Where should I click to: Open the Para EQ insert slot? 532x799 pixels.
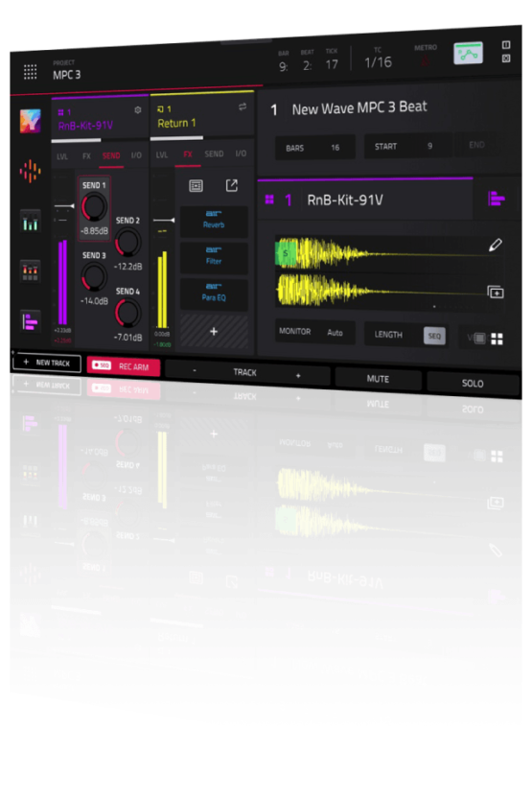(x=214, y=294)
